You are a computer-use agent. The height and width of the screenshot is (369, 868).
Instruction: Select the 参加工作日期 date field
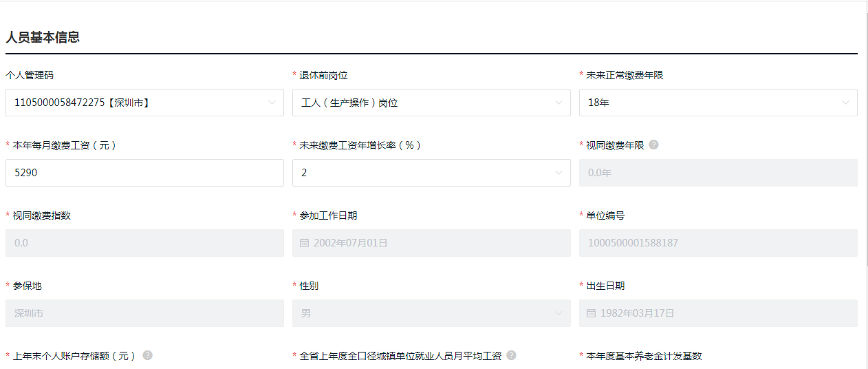pos(431,243)
